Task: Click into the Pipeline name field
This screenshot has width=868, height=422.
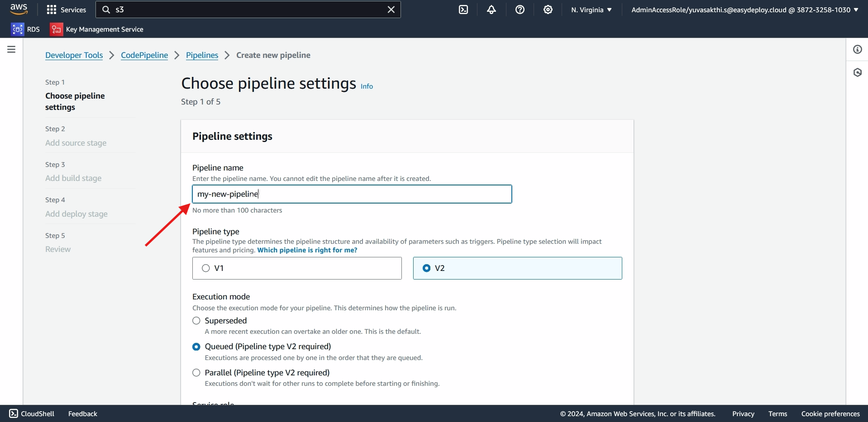Action: point(352,194)
